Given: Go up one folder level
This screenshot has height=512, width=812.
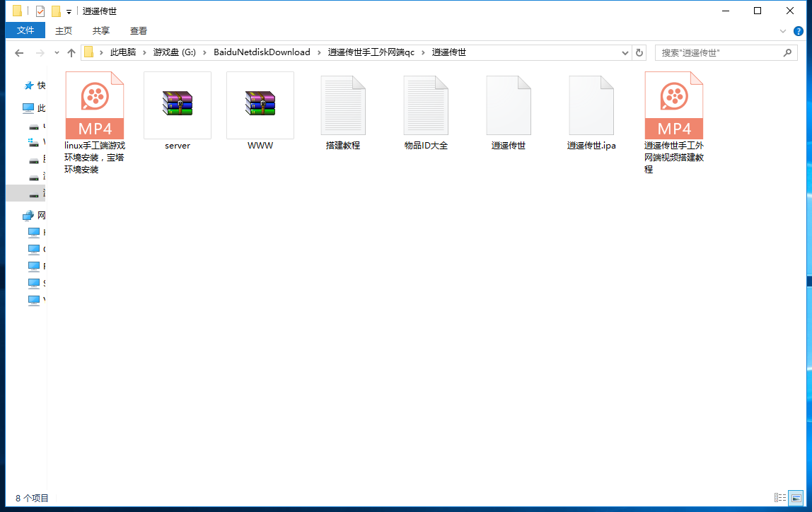Looking at the screenshot, I should point(71,53).
